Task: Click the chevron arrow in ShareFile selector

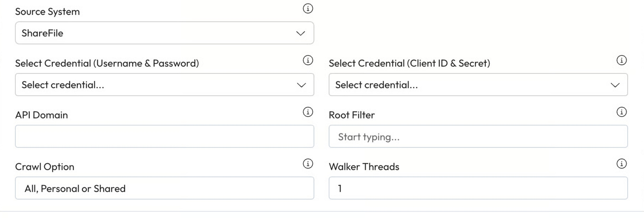Action: pyautogui.click(x=300, y=33)
